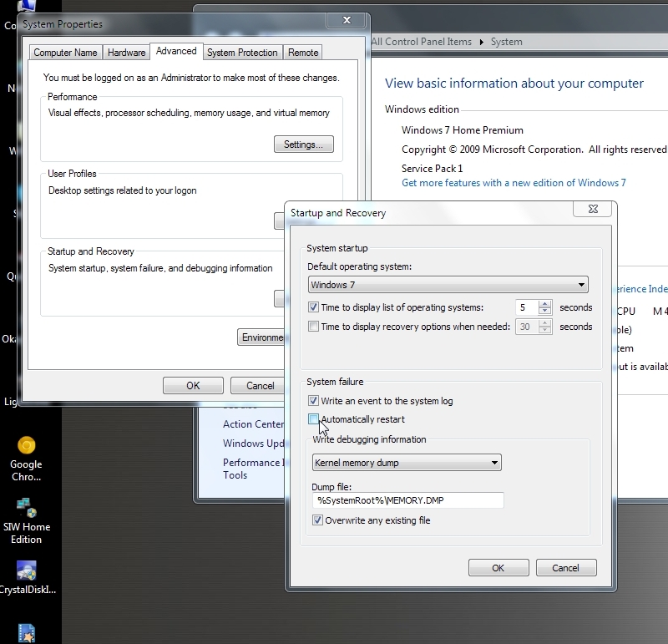Switch to Hardware tab

pos(126,53)
